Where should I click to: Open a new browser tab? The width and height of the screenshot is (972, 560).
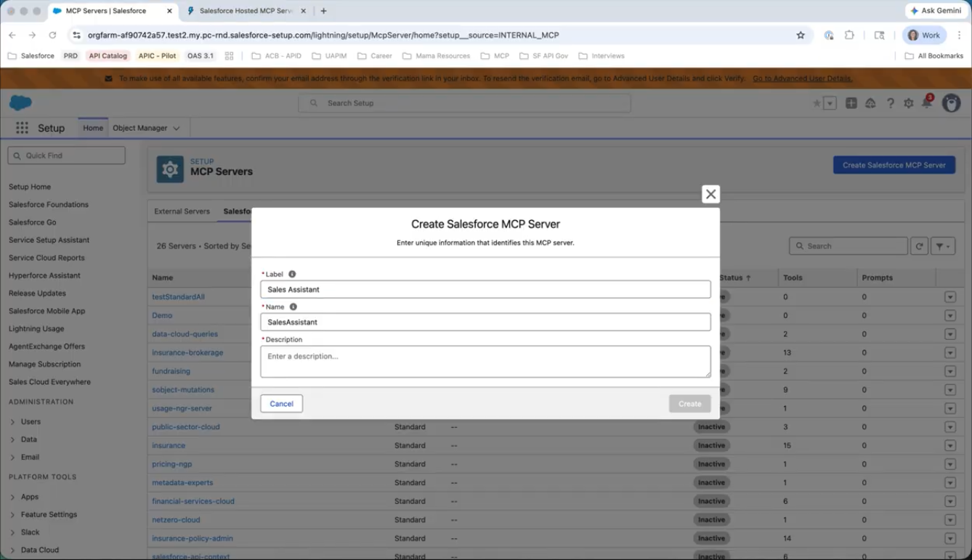[x=323, y=11]
